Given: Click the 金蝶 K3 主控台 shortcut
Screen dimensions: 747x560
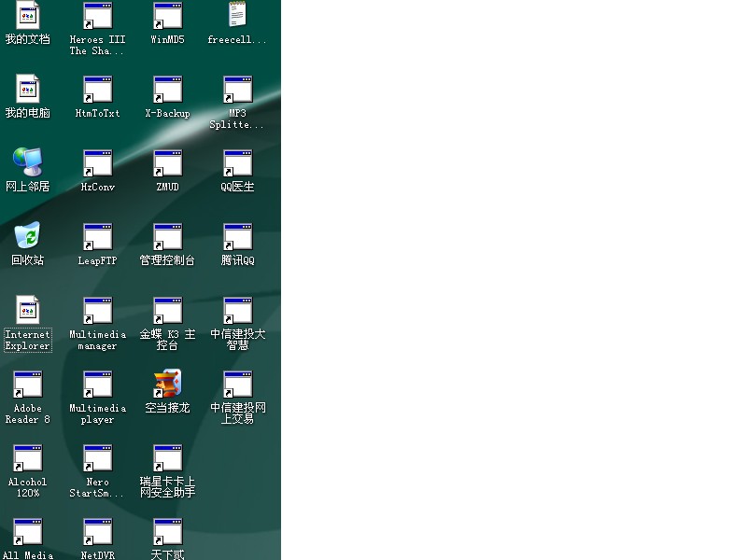Looking at the screenshot, I should 167,311.
